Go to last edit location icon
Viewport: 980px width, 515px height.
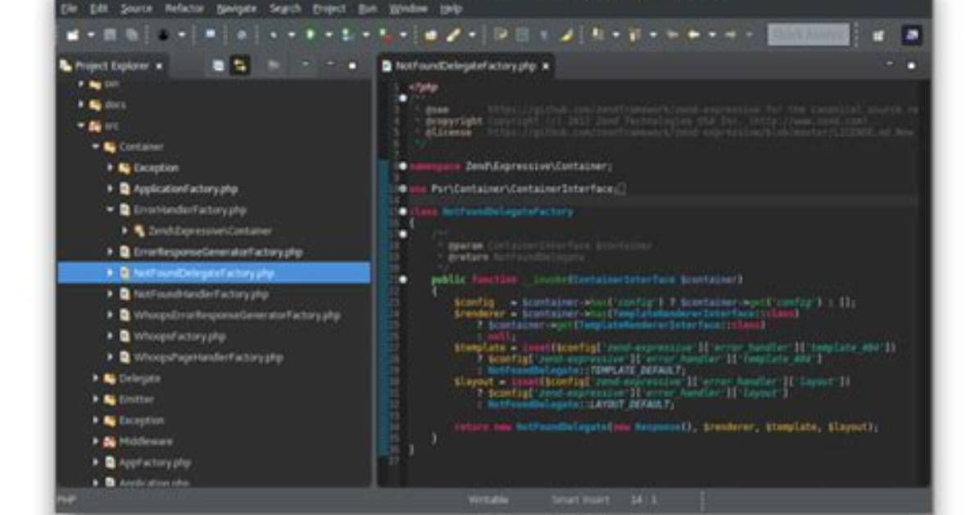click(x=673, y=35)
